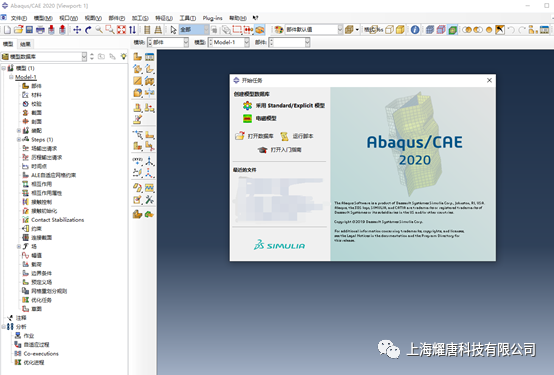Select the Pan view tool
The image size is (554, 375).
click(77, 30)
